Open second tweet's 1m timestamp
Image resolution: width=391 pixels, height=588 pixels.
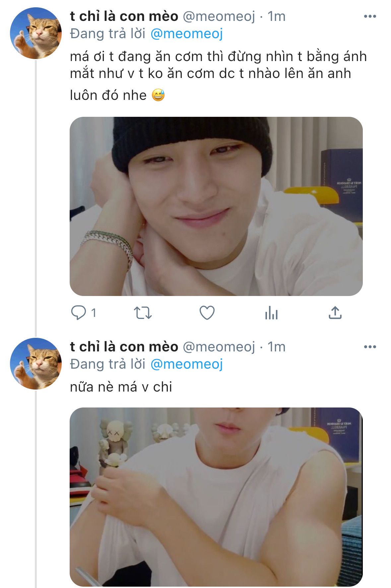[276, 347]
